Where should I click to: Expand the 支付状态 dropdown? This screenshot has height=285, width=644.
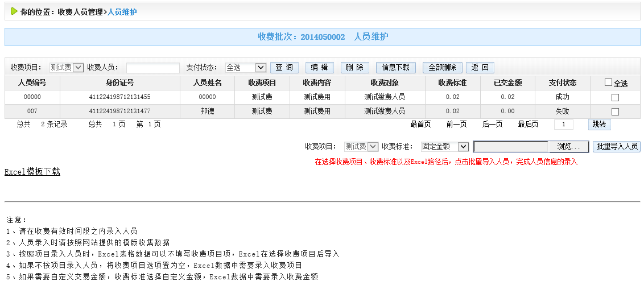(246, 68)
